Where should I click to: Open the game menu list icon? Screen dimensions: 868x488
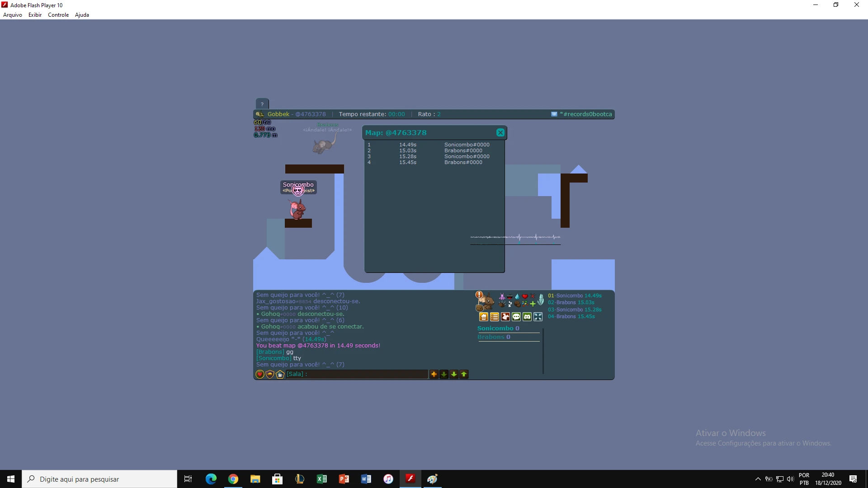pos(495,317)
